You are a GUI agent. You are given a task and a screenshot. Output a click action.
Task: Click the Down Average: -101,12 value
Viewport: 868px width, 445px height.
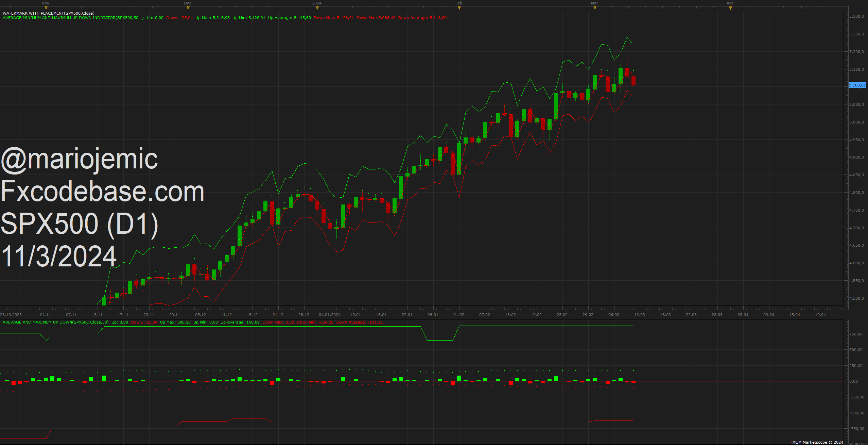[x=360, y=322]
